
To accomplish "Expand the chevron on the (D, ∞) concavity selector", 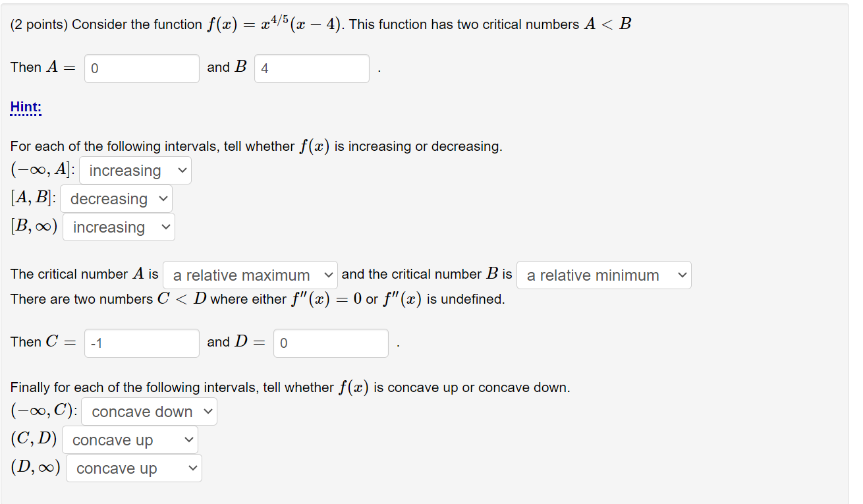I will pos(192,468).
